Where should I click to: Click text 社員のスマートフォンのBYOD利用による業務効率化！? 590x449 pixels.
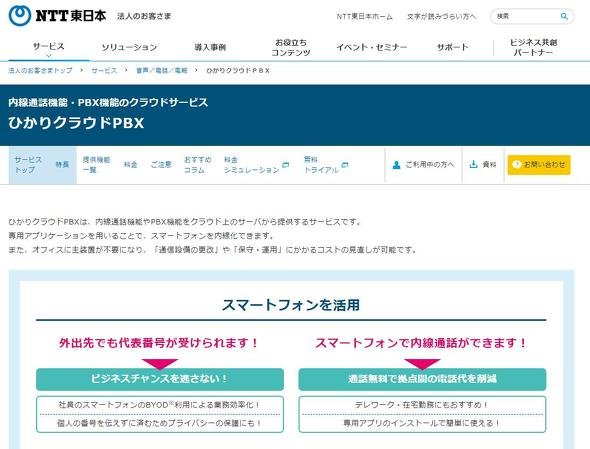coord(160,405)
